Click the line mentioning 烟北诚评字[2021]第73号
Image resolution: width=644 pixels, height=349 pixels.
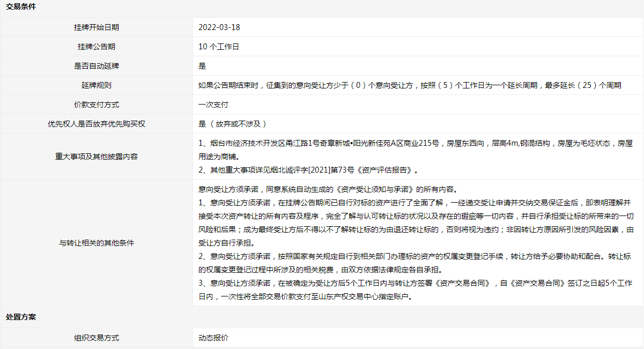tap(308, 170)
